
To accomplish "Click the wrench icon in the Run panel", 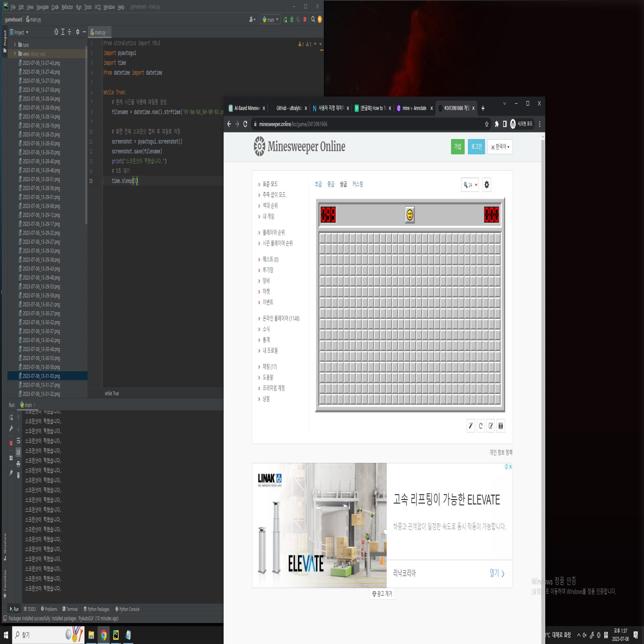I will pyautogui.click(x=11, y=428).
